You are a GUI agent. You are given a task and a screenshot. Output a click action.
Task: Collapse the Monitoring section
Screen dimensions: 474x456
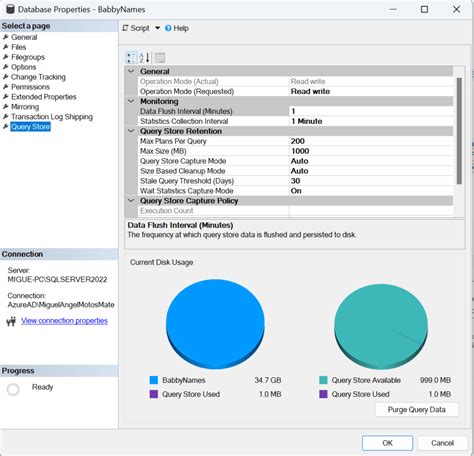pyautogui.click(x=131, y=101)
